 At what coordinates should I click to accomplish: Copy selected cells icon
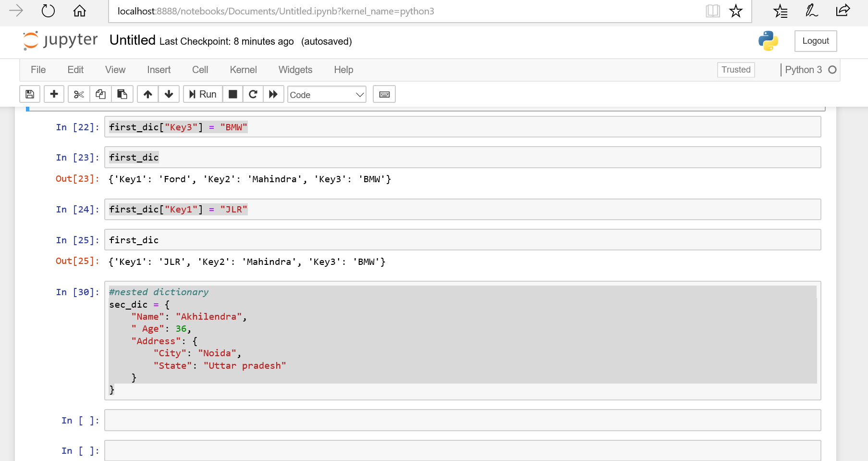point(100,94)
